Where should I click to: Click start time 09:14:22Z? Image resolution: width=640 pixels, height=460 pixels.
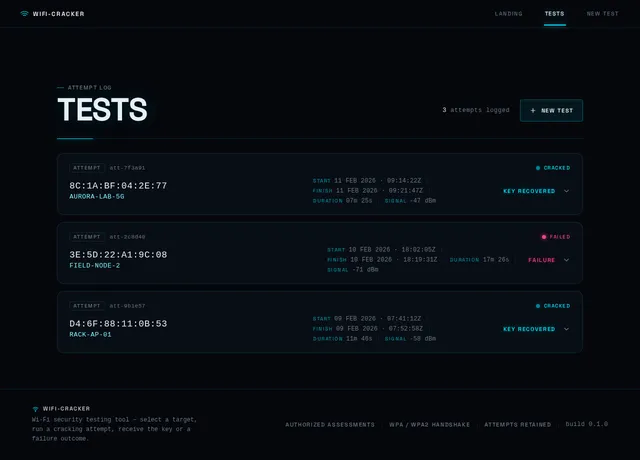404,180
